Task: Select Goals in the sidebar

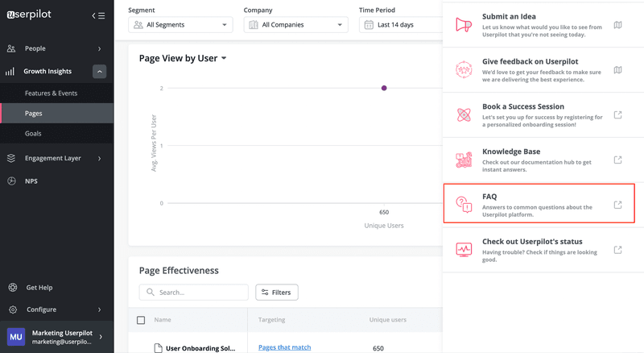Action: click(x=33, y=134)
